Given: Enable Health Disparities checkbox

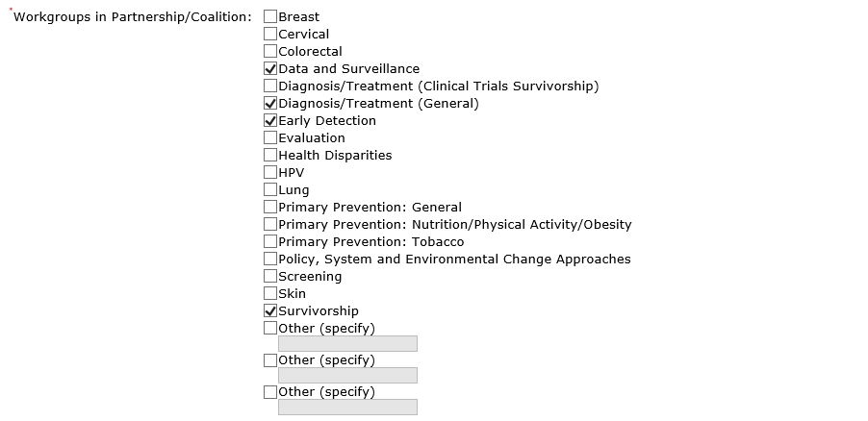Looking at the screenshot, I should (270, 156).
